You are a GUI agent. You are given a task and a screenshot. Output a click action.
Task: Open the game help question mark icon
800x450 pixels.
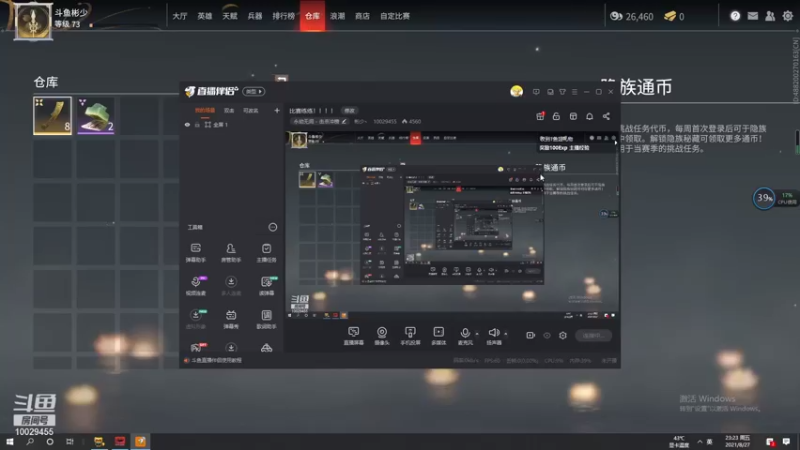(x=735, y=16)
